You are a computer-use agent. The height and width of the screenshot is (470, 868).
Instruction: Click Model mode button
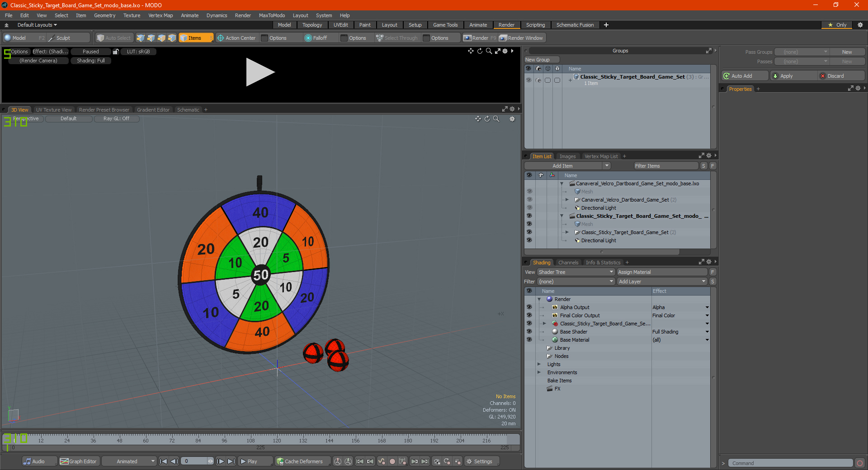(24, 38)
